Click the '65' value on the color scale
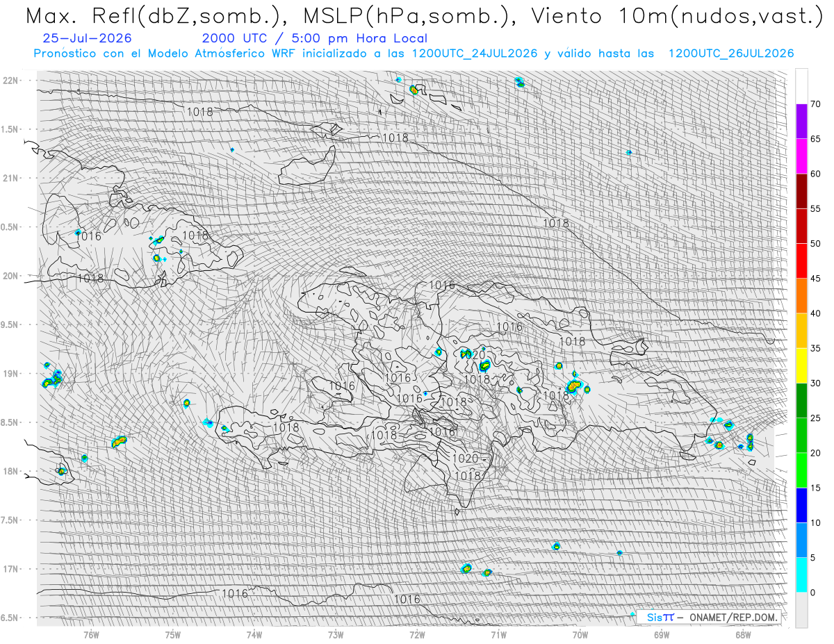Screen dimensions: 834x644 816,139
